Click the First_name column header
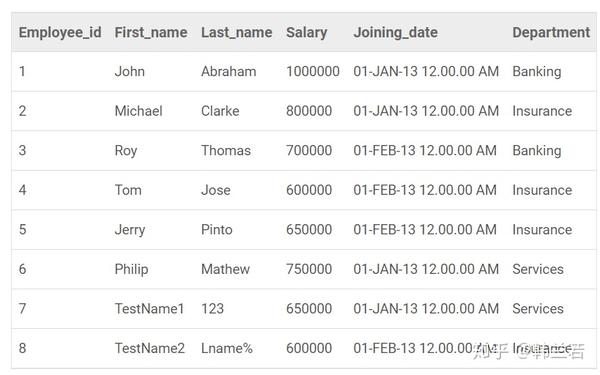Viewport: 600px width, 375px height. click(151, 33)
